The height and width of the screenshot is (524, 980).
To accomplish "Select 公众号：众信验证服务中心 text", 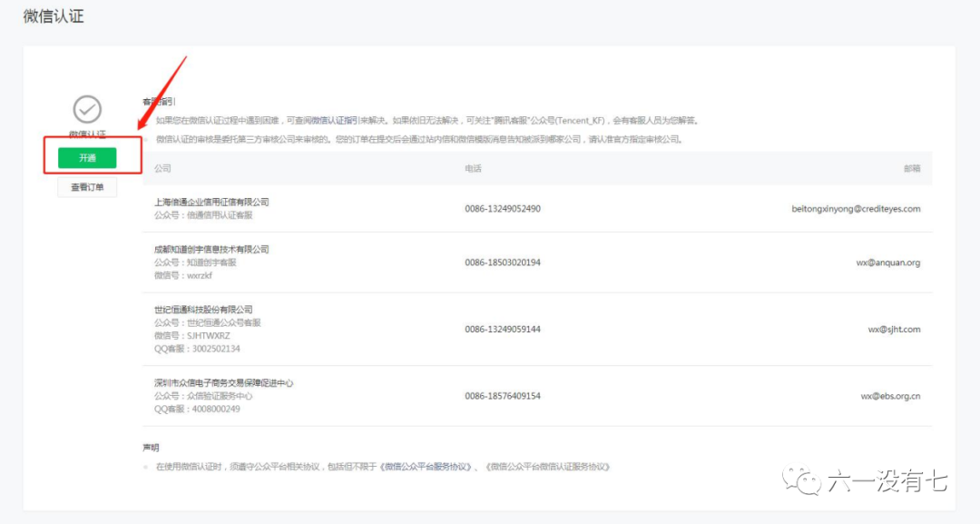I will [203, 397].
